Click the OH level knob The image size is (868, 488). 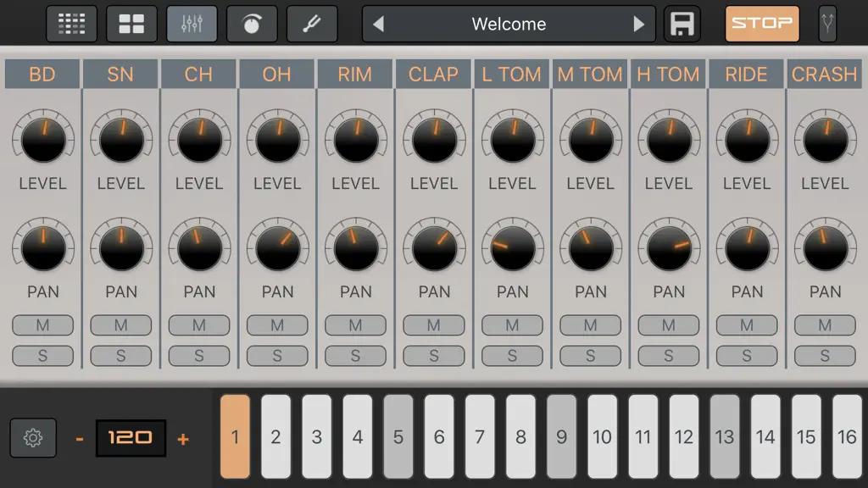(277, 140)
